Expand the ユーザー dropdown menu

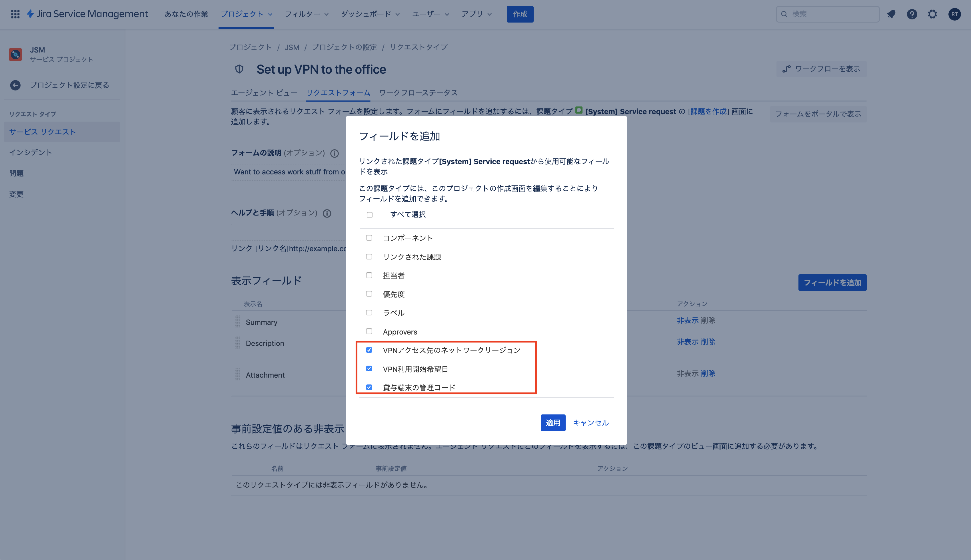[x=431, y=14]
